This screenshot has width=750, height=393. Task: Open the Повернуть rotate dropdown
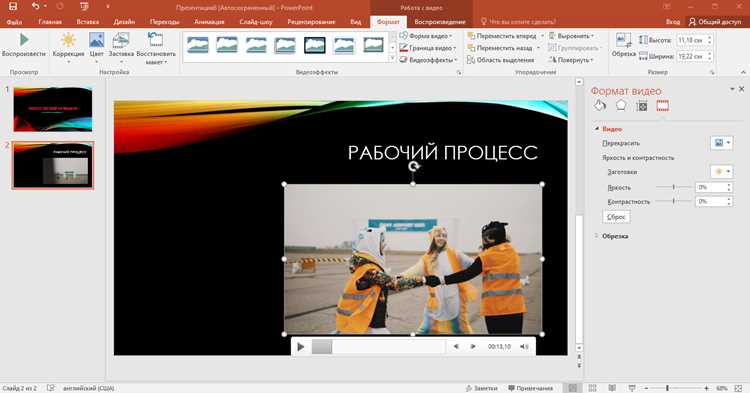click(x=571, y=60)
